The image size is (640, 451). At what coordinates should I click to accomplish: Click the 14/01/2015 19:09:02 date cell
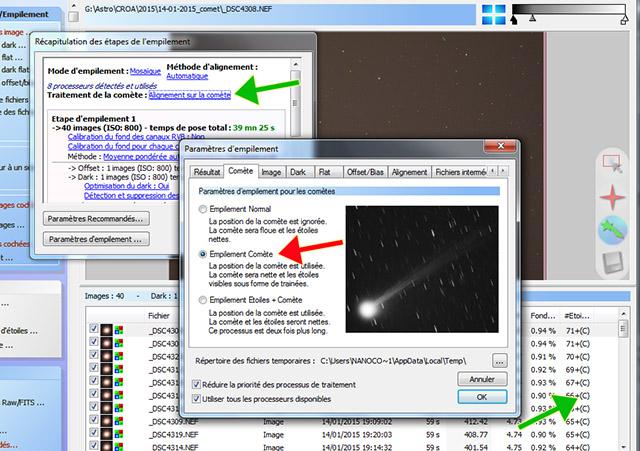(357, 422)
